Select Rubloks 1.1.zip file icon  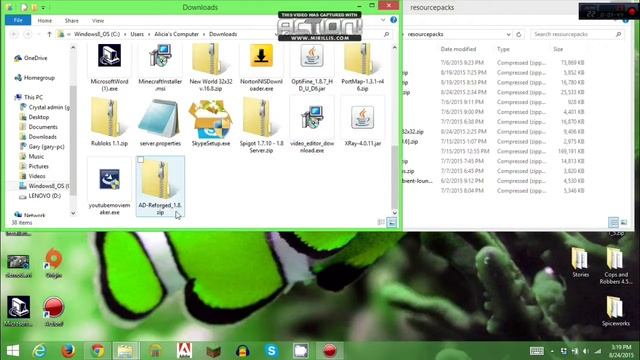coord(109,118)
